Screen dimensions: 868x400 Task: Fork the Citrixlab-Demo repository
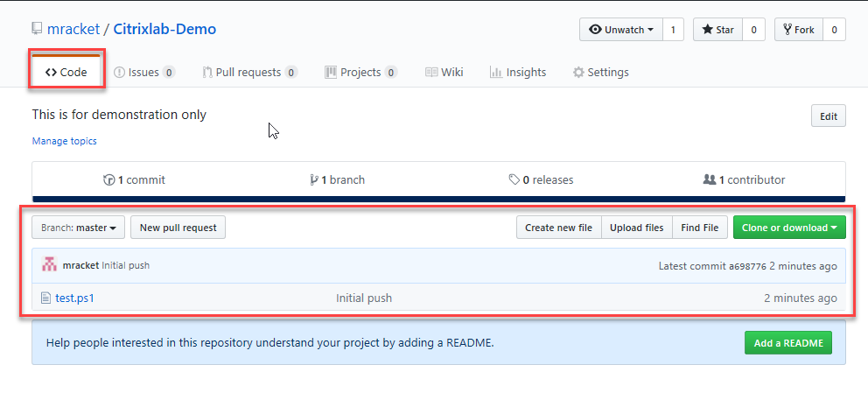799,30
